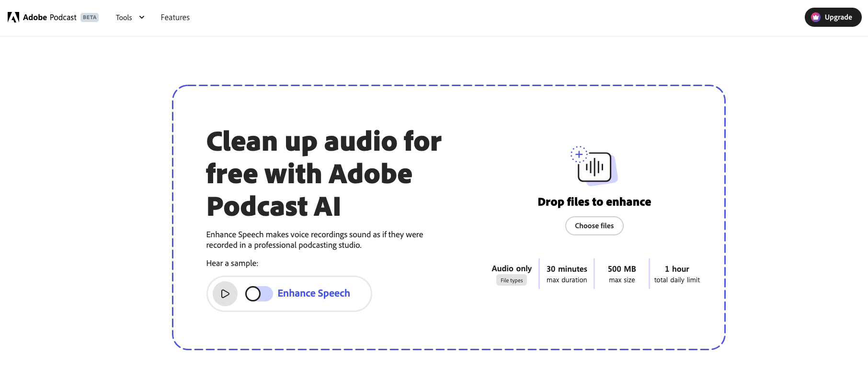Click the '500 MB' max size text

coord(622,269)
